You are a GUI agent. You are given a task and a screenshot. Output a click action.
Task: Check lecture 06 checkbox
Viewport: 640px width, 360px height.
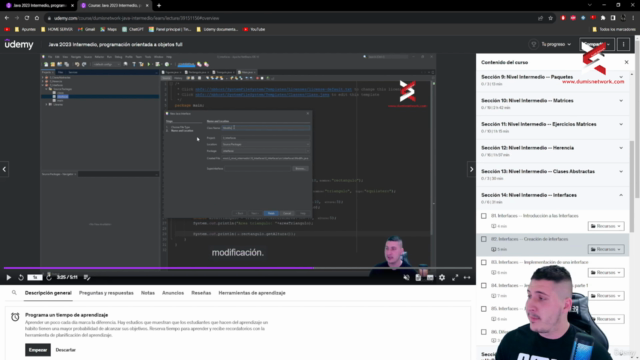484,332
